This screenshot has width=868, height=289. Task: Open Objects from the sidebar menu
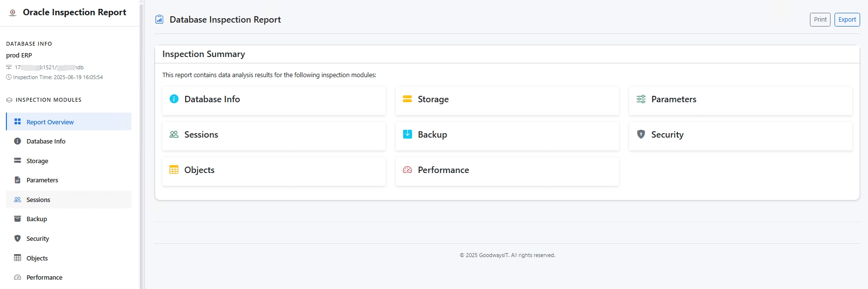point(69,258)
